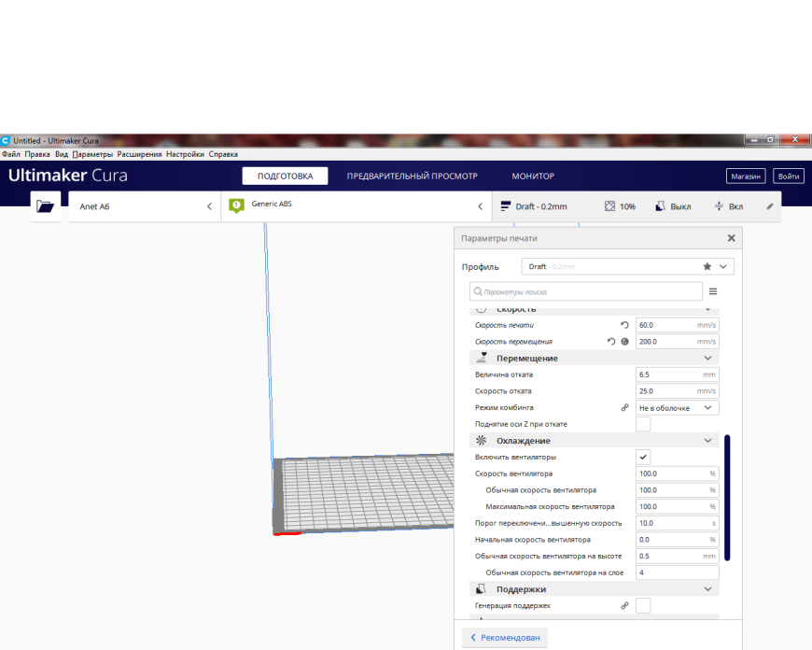Click pencil icon for custom print settings
The height and width of the screenshot is (650, 812).
770,206
